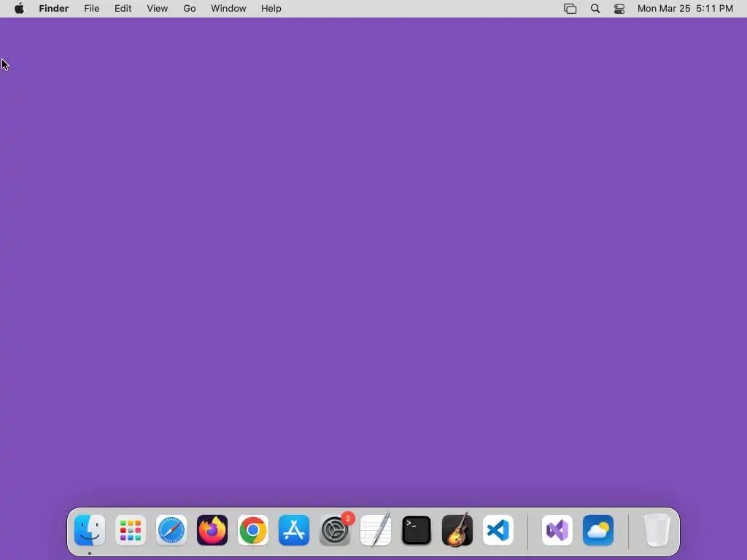Click the date and time Mon Mar 25
747x560 pixels.
point(685,9)
